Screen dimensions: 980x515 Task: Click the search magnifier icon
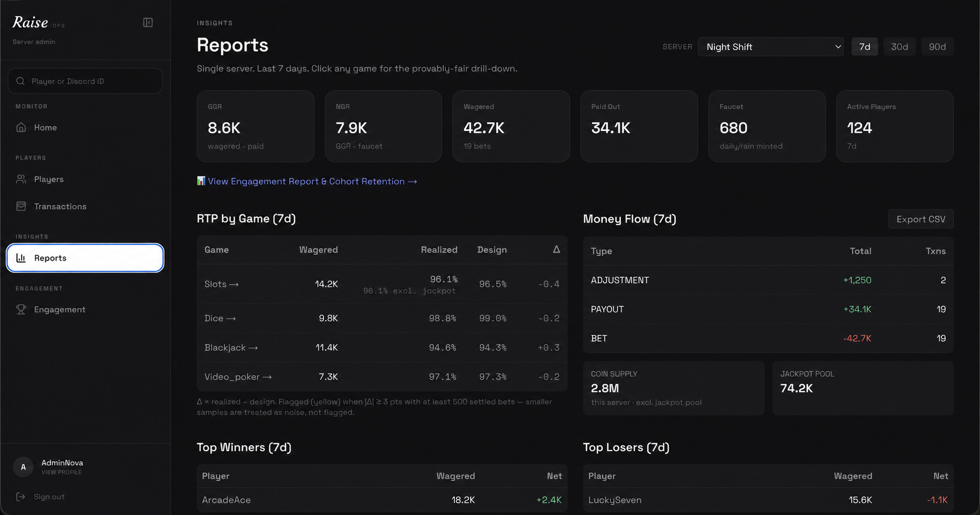pos(20,81)
